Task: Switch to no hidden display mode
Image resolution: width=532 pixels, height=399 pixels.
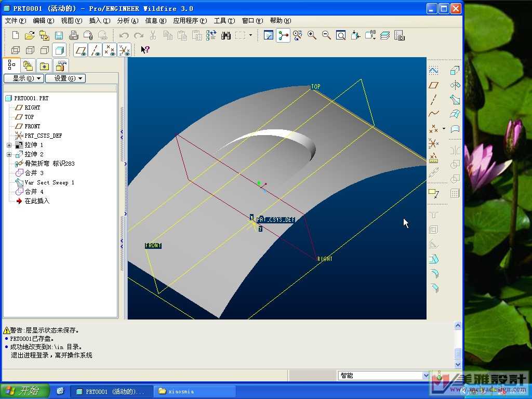Action: 45,50
